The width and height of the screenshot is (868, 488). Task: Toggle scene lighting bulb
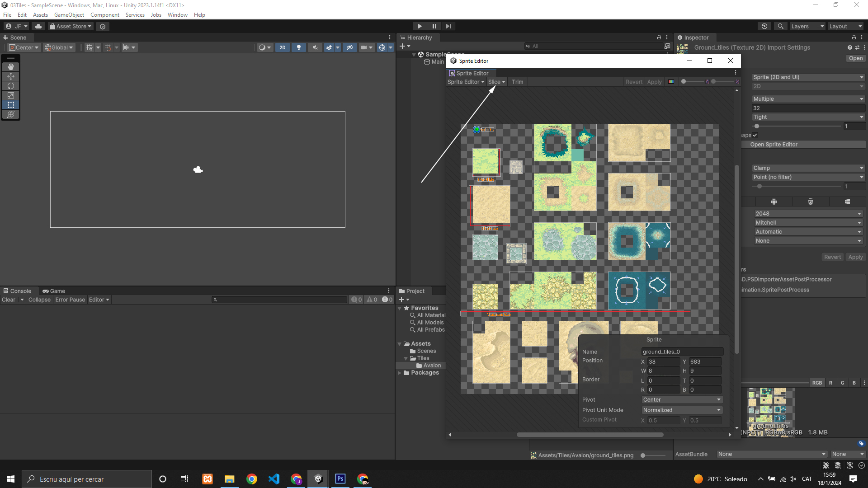pos(298,47)
